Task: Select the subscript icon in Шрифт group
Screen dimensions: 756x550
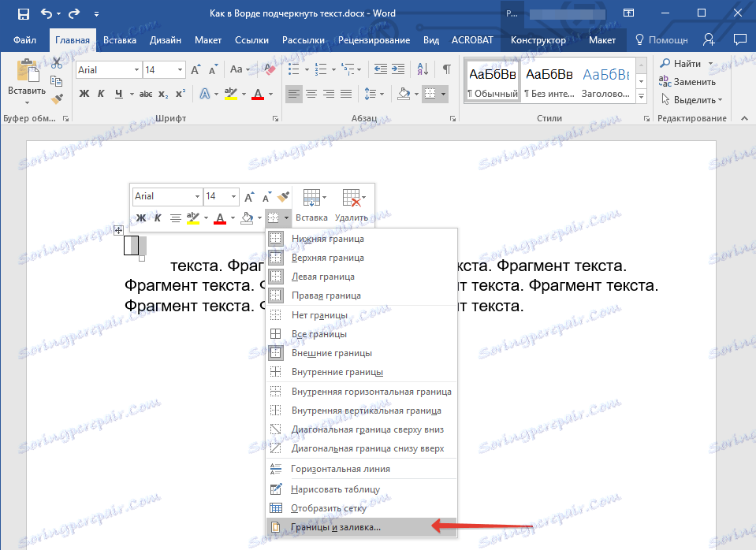Action: point(163,92)
